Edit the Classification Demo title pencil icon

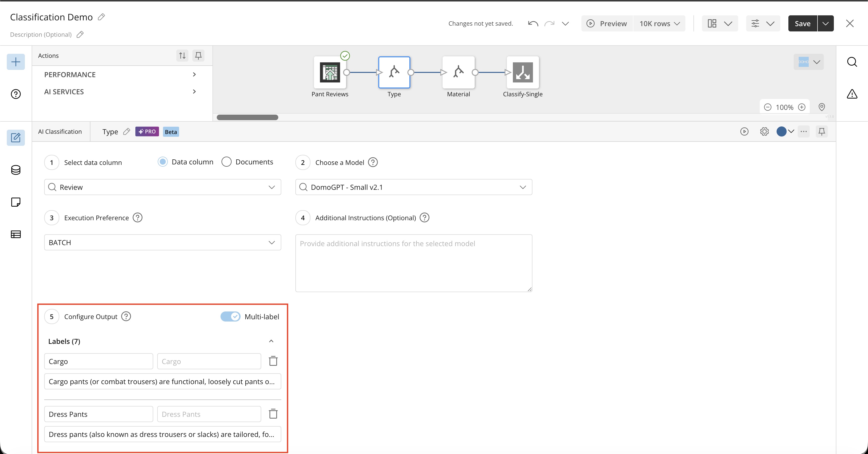[101, 17]
